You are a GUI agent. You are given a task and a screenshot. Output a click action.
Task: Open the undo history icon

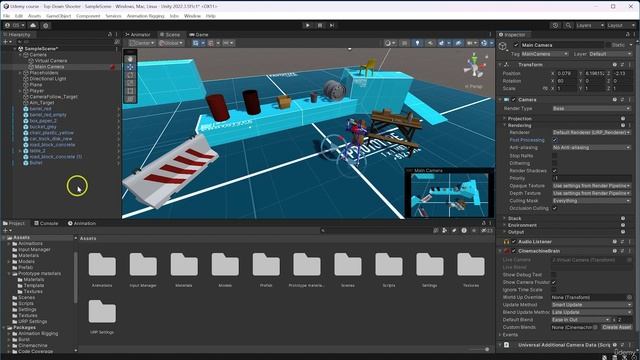click(555, 25)
